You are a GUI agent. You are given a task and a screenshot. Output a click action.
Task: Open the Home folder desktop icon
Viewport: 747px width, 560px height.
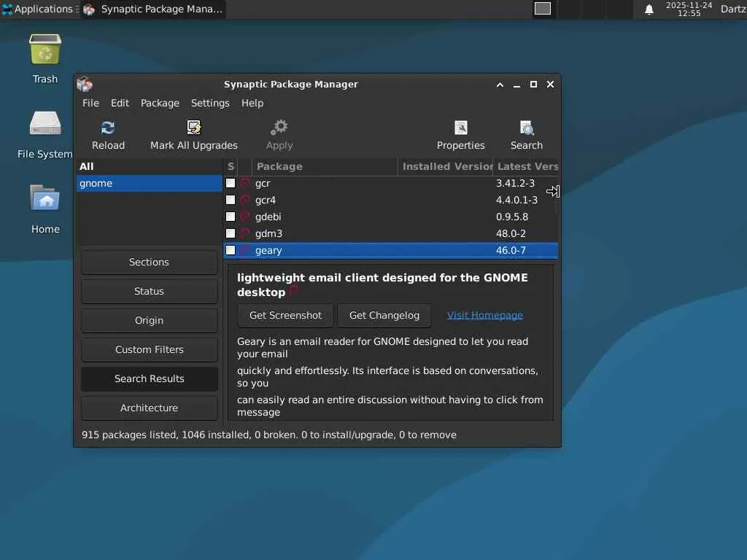(45, 198)
